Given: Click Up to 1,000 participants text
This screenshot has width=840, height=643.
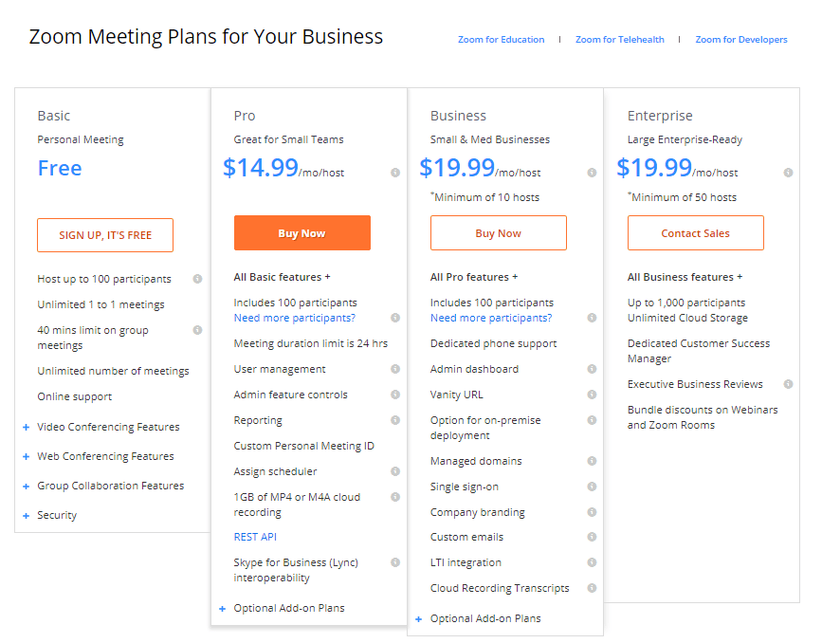Looking at the screenshot, I should tap(686, 303).
